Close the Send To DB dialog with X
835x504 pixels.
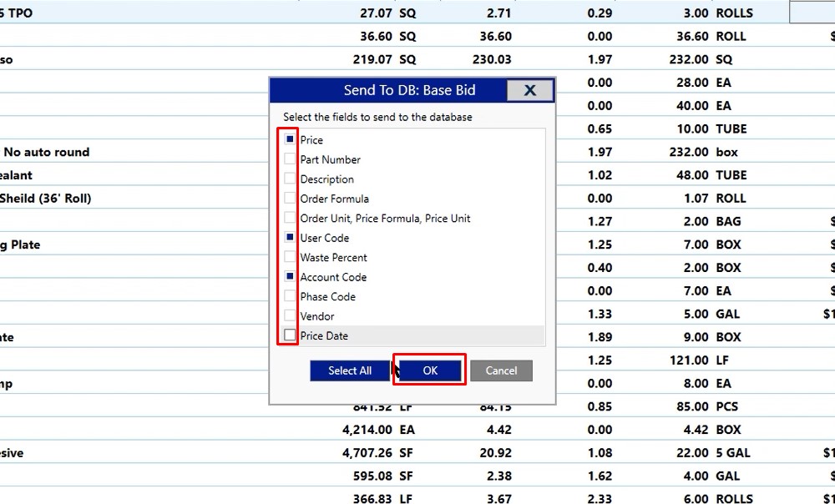coord(529,90)
